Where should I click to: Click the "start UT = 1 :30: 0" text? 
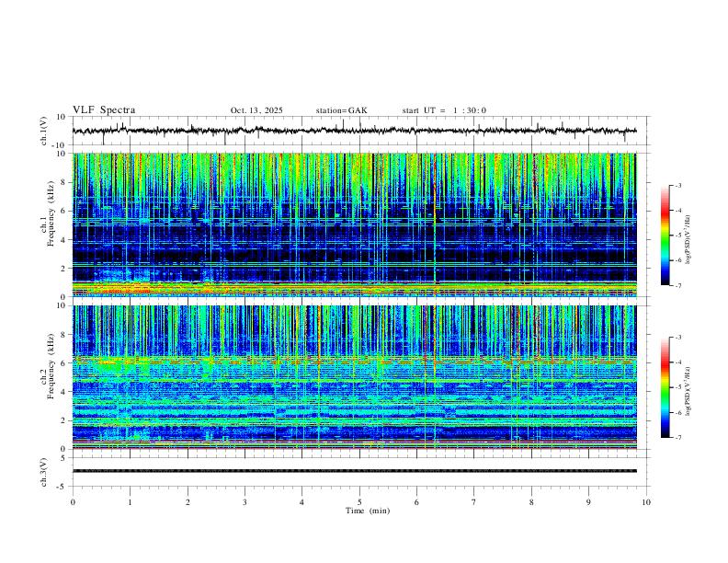(444, 110)
